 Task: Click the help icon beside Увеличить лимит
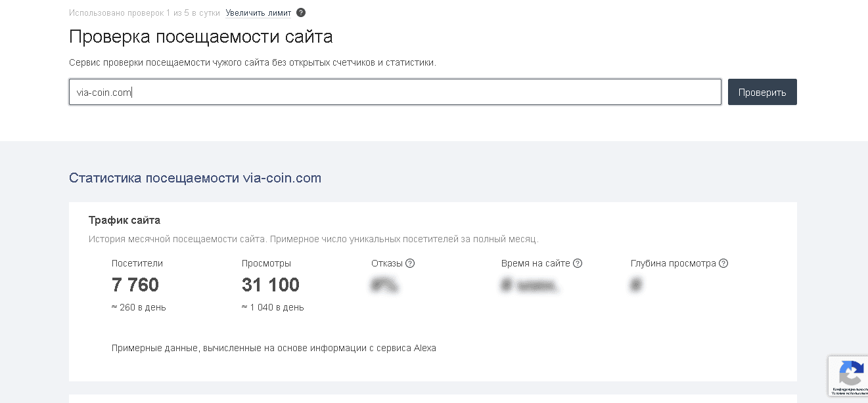pos(301,12)
